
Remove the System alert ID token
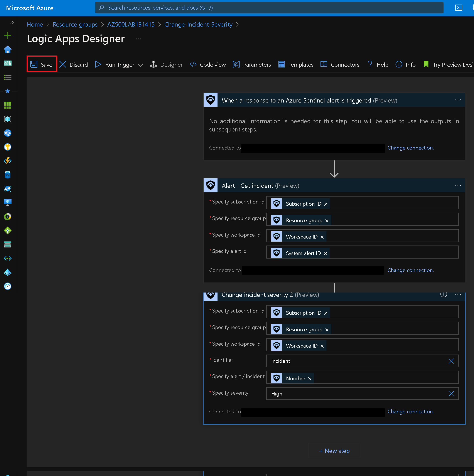point(325,254)
